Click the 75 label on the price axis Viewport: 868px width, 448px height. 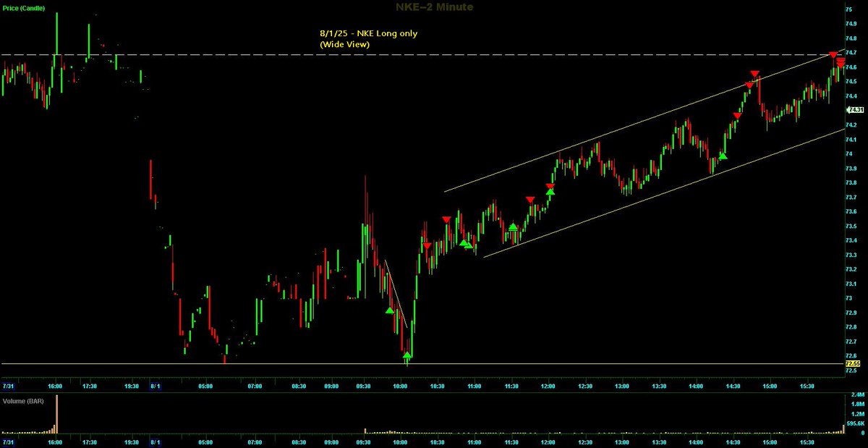pyautogui.click(x=848, y=9)
